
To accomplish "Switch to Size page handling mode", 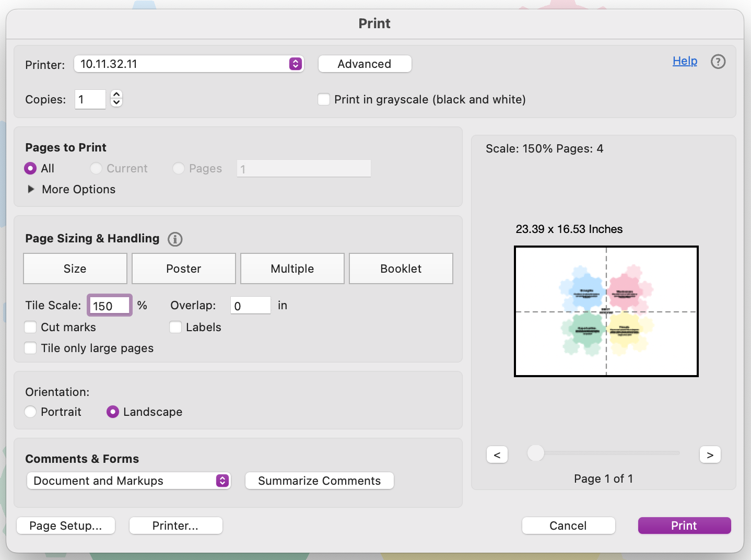I will tap(75, 269).
